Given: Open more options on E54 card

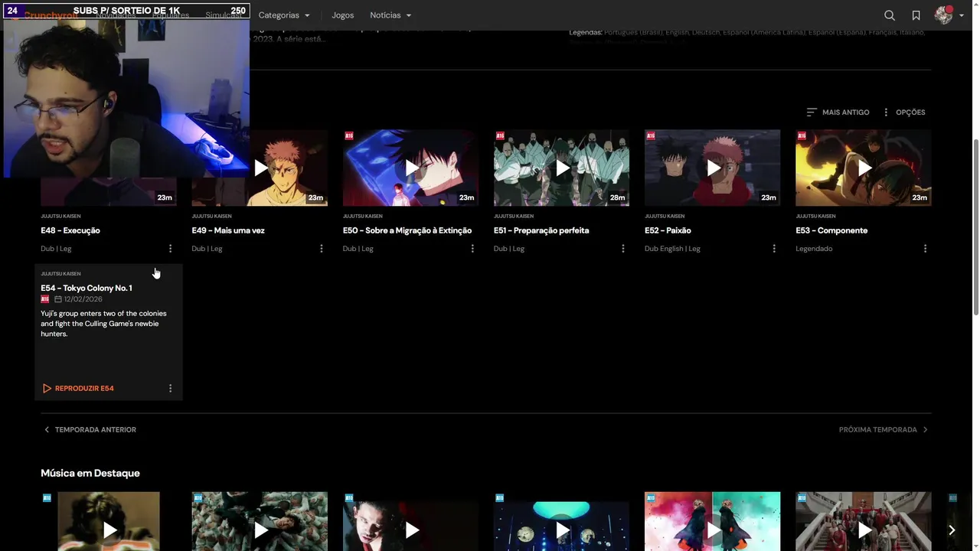Looking at the screenshot, I should point(170,388).
